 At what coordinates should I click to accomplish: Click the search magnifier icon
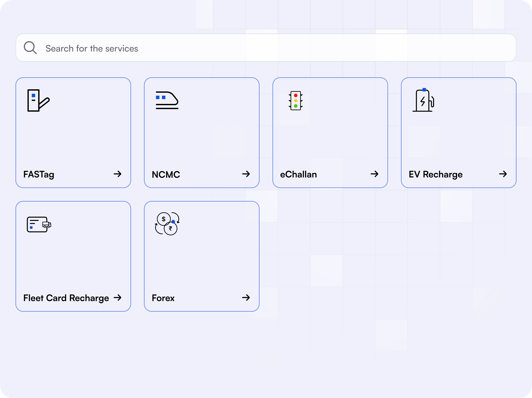[30, 48]
